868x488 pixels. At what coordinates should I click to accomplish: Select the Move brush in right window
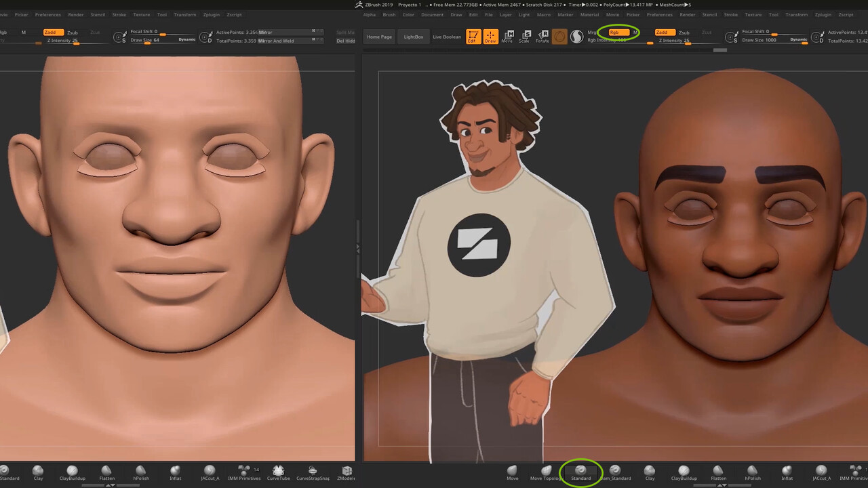pos(512,473)
